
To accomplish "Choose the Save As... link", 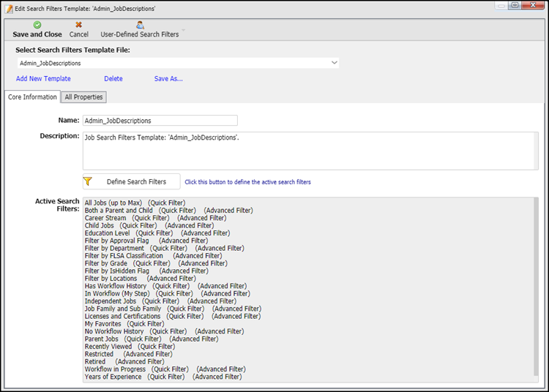I will coord(168,79).
